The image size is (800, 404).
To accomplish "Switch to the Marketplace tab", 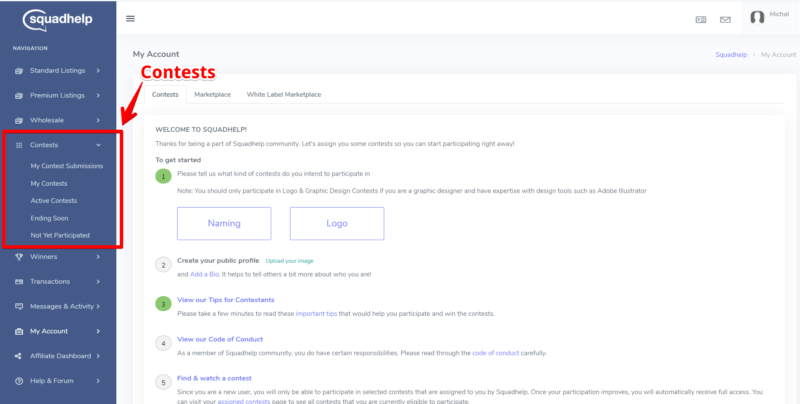I will point(212,94).
